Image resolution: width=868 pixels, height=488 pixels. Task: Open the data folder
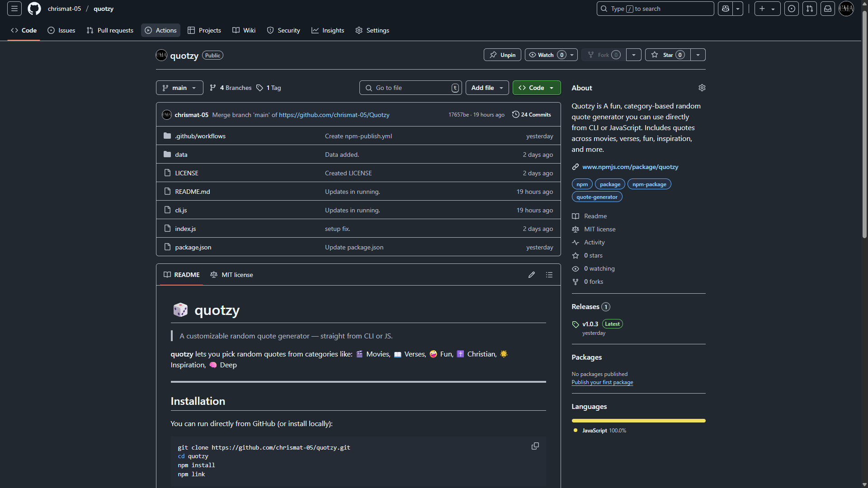tap(181, 155)
